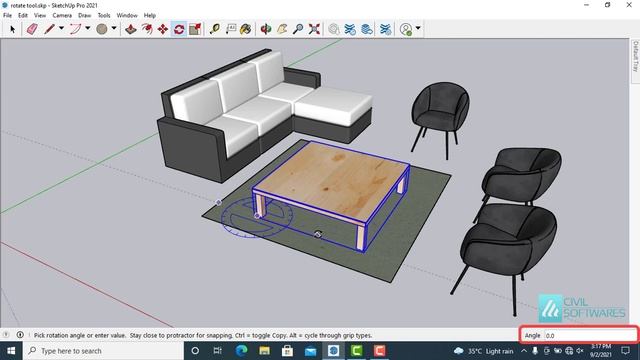
Task: Click the muted volume tray icon
Action: pos(580,351)
